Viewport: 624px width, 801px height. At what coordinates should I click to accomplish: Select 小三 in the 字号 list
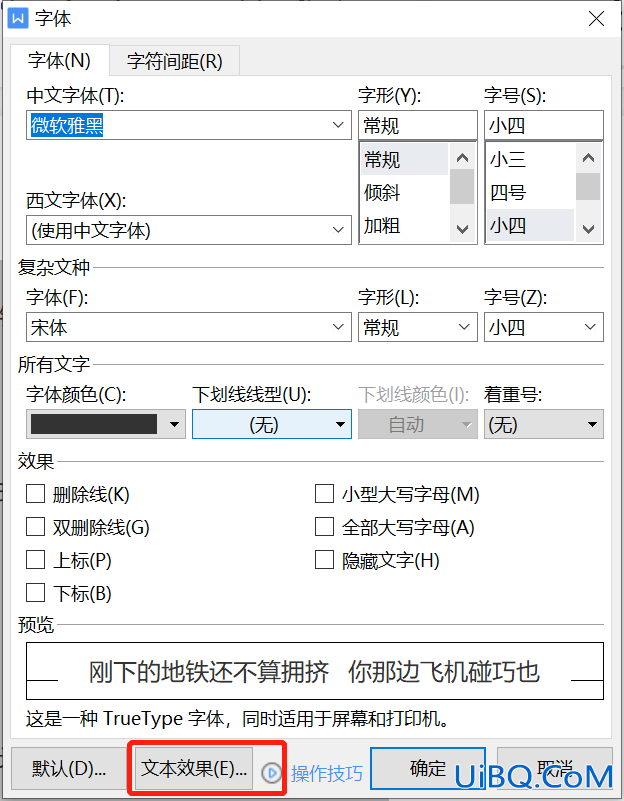[531, 159]
